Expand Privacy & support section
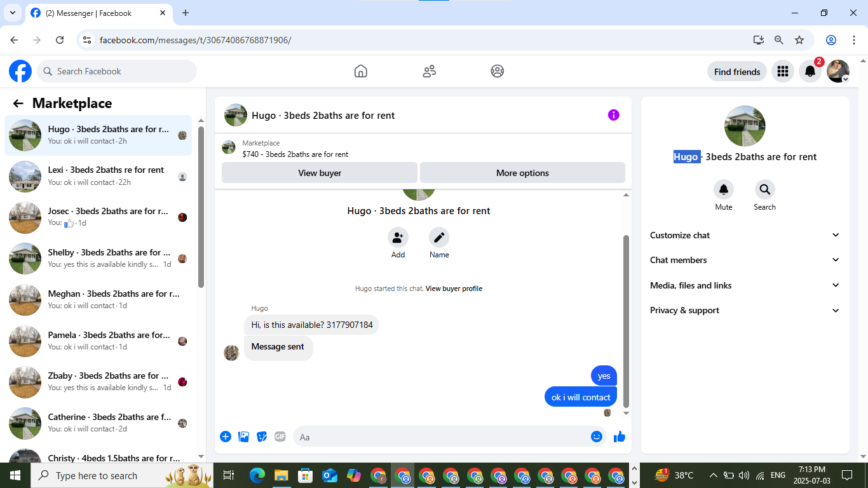Screen dimensions: 868x488 click(x=745, y=310)
